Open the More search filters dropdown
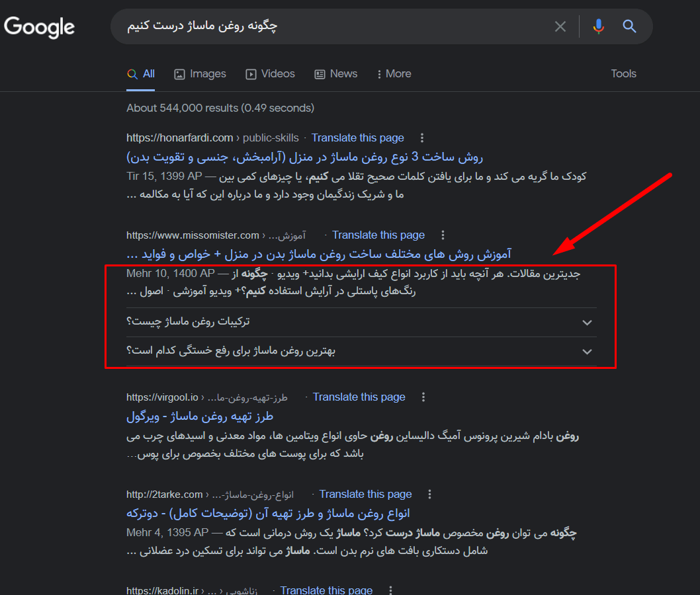 [394, 74]
